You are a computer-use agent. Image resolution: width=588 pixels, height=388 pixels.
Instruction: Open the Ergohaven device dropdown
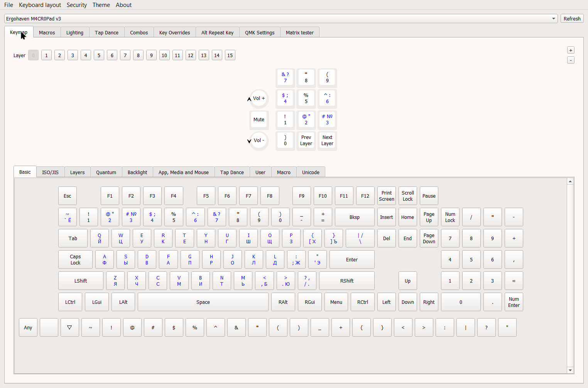point(280,19)
